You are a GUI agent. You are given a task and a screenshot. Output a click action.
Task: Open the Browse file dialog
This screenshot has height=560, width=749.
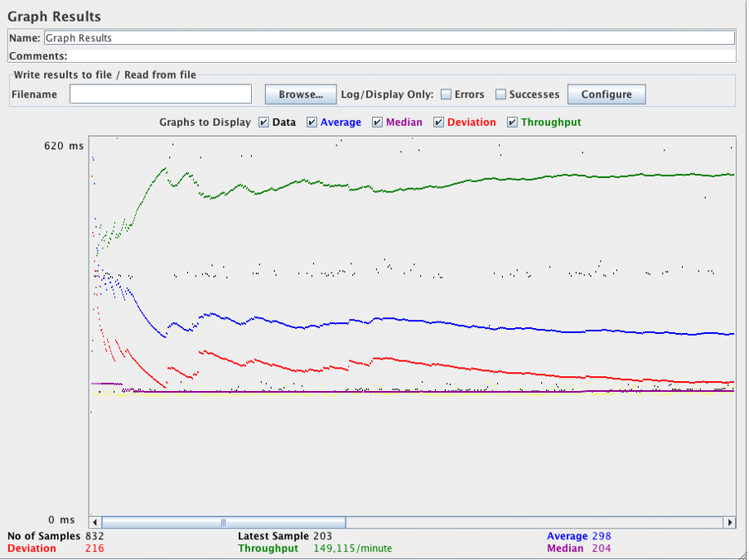click(x=300, y=94)
